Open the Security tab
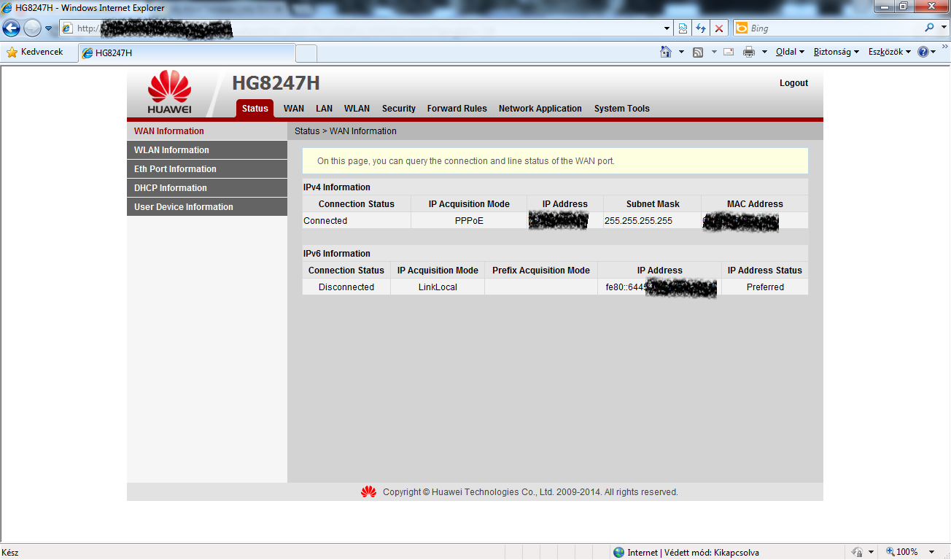Screen dimensions: 951x560 pyautogui.click(x=399, y=109)
